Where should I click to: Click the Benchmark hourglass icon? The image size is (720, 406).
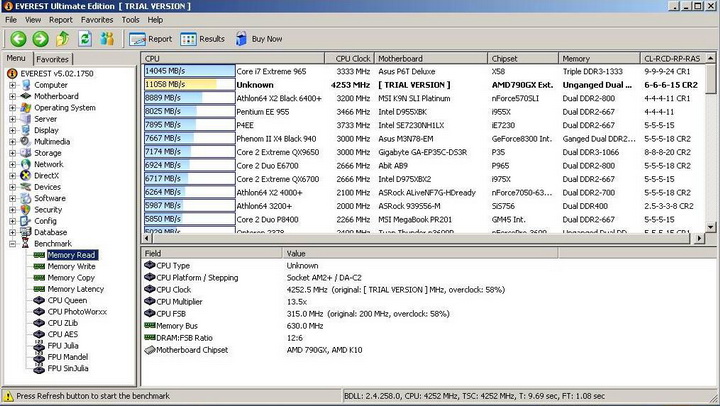tap(26, 243)
